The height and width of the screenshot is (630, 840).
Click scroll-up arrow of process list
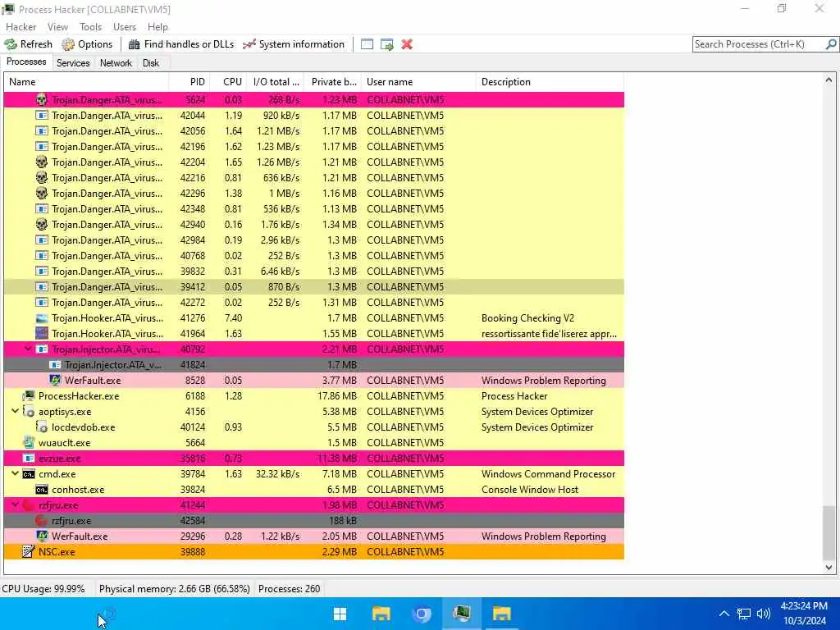click(x=829, y=80)
